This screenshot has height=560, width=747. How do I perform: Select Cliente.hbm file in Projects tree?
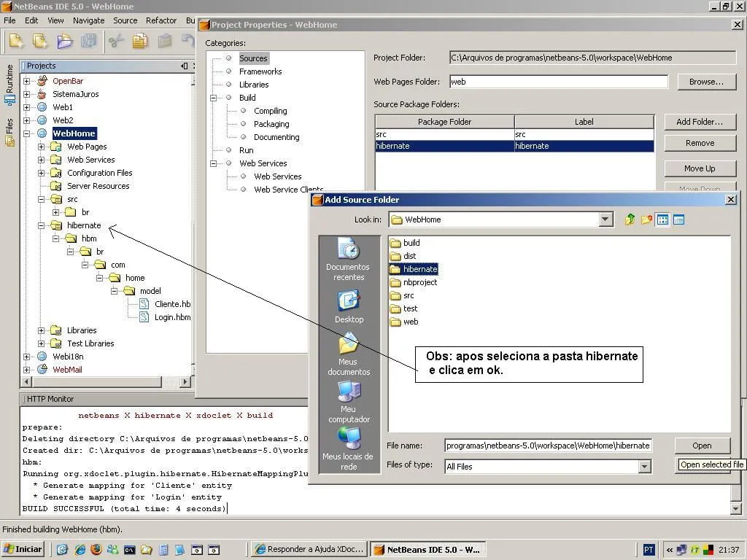(166, 304)
